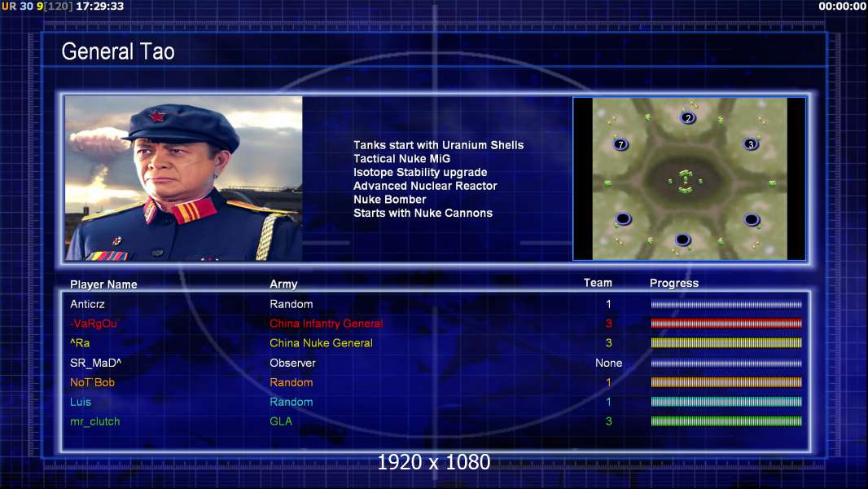
Task: Click the central supply area on the minimap
Action: [686, 181]
